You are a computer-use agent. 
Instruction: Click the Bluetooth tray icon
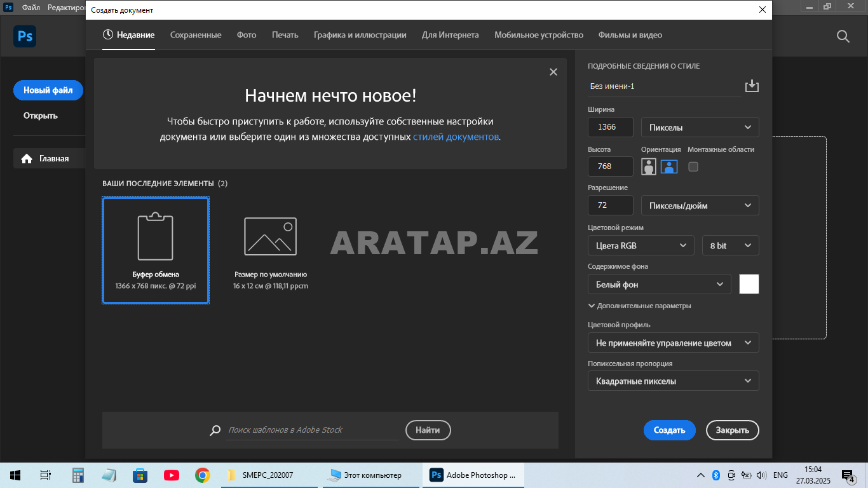tap(715, 475)
